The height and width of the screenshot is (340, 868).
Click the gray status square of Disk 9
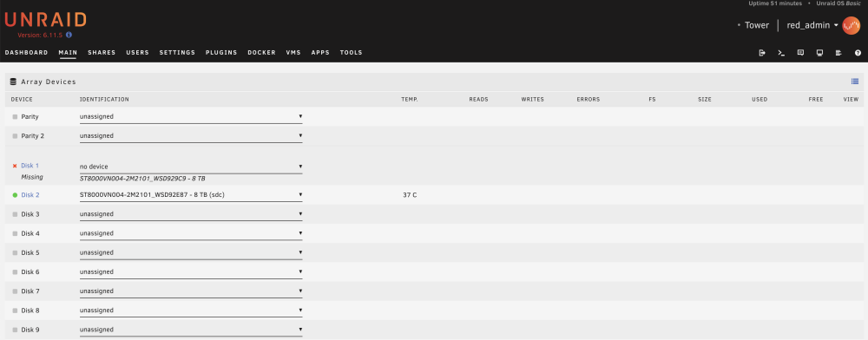15,330
